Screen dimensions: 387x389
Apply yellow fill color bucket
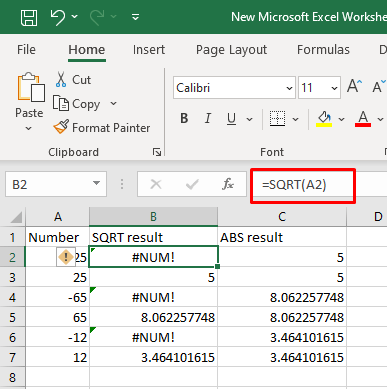[x=324, y=119]
